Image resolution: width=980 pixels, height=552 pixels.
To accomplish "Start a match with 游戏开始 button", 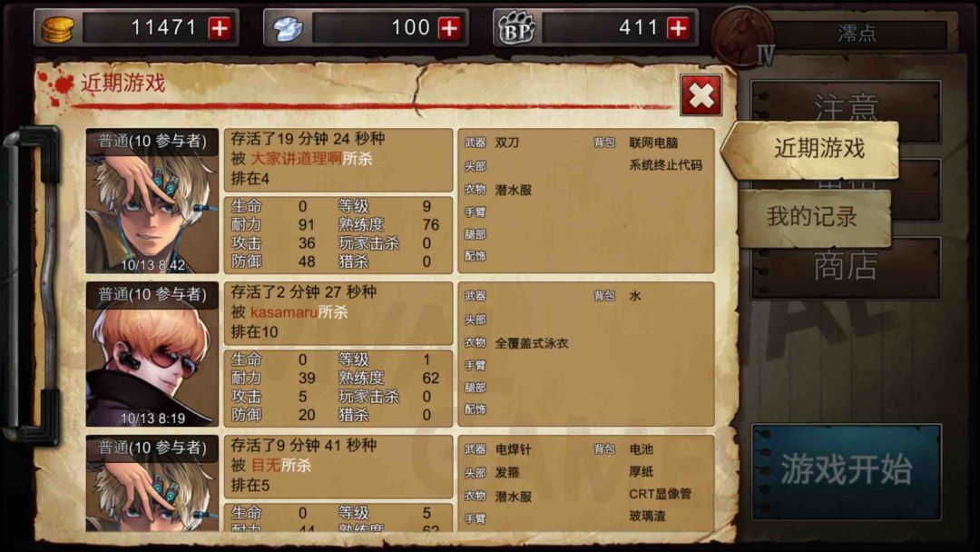I will pos(847,471).
